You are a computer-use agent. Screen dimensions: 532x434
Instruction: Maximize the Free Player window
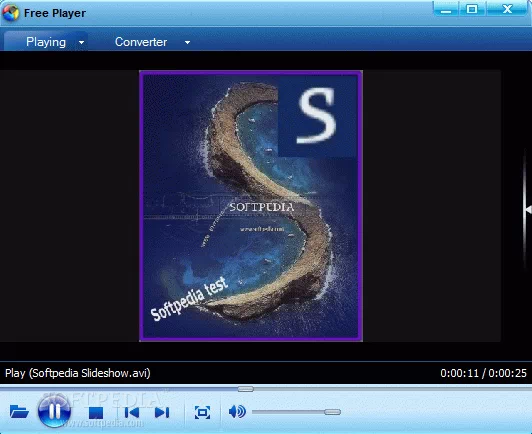pos(472,9)
